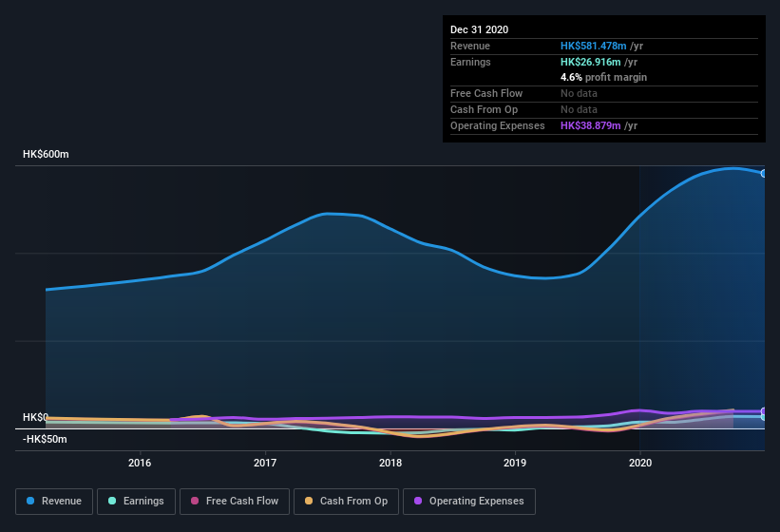
Task: Select the 2020 x-axis label
Action: pos(640,463)
